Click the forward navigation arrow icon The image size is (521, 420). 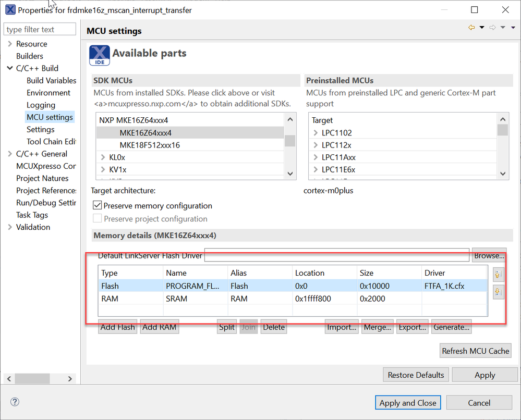493,28
